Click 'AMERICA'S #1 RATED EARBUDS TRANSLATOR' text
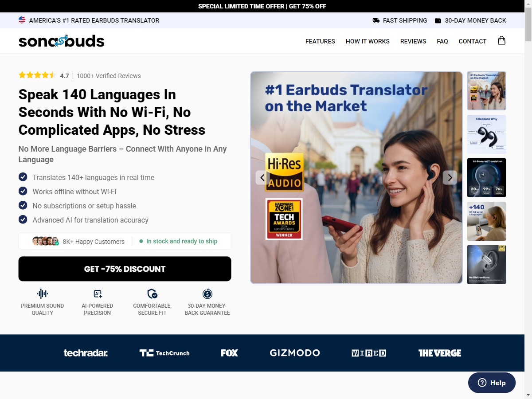The height and width of the screenshot is (399, 532). pyautogui.click(x=94, y=20)
